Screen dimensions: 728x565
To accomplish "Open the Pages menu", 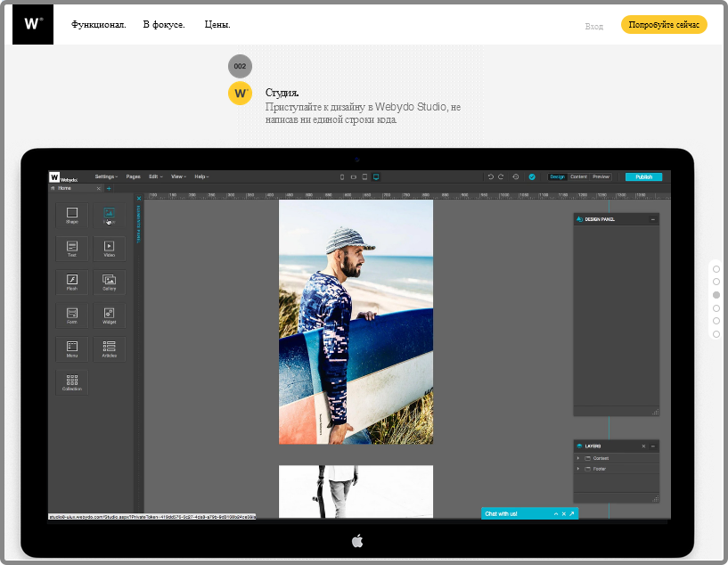I will click(133, 176).
